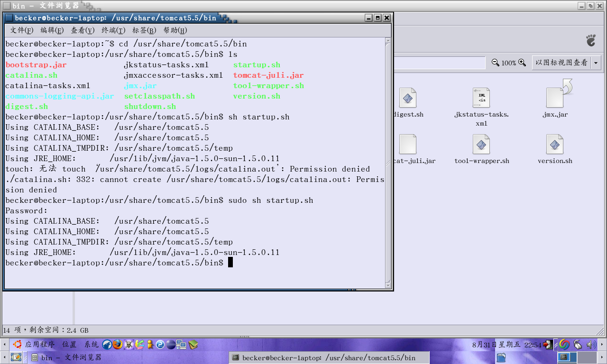Click the 'sudo sh startup.sh' command line

click(271, 200)
